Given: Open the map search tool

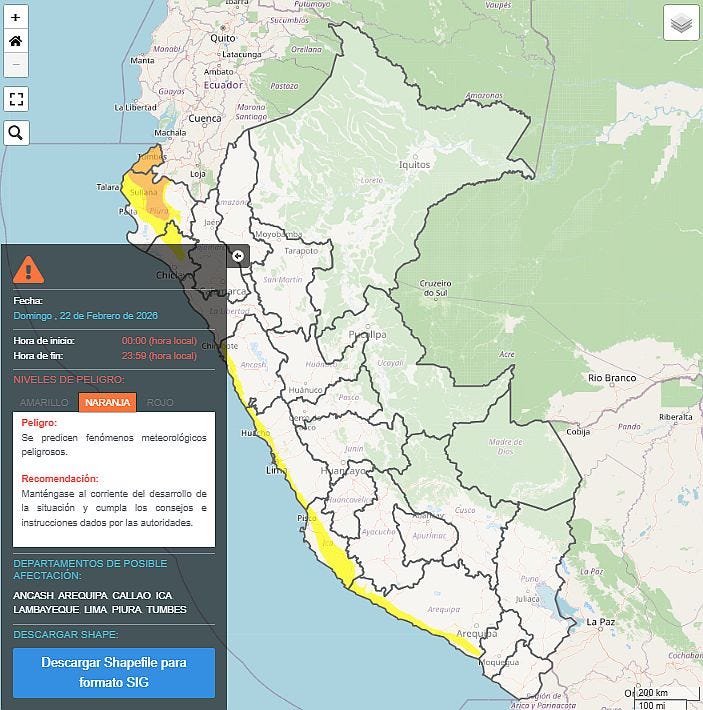Looking at the screenshot, I should 16,132.
